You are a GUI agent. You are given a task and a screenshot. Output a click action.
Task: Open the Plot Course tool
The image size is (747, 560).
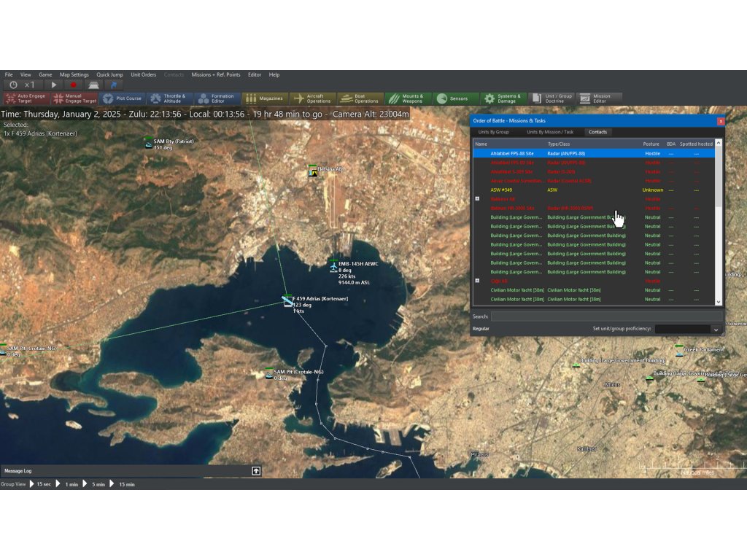click(x=122, y=98)
